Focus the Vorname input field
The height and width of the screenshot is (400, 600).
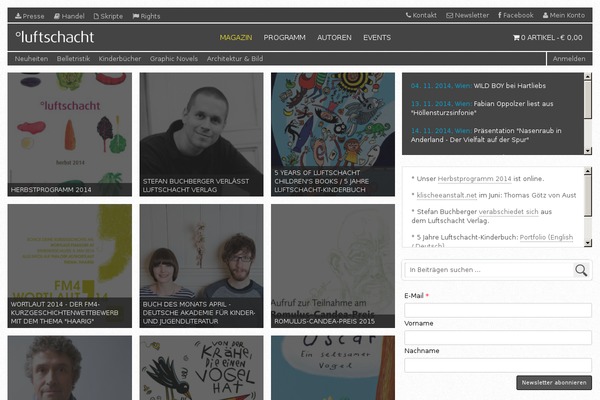(x=498, y=338)
